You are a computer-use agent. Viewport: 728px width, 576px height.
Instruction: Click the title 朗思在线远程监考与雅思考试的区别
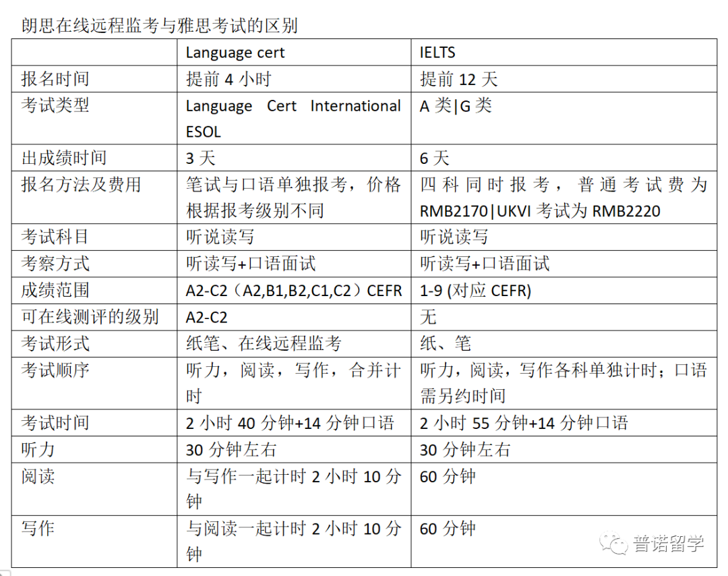coord(159,26)
